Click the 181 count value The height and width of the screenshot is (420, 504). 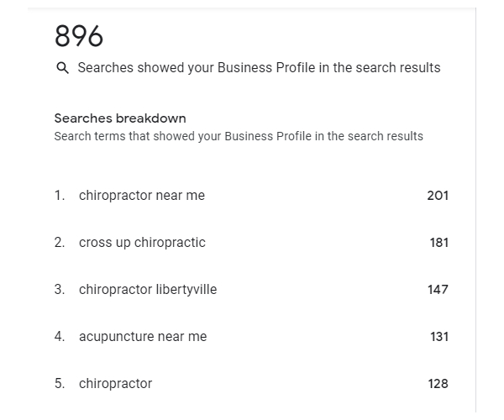(438, 243)
